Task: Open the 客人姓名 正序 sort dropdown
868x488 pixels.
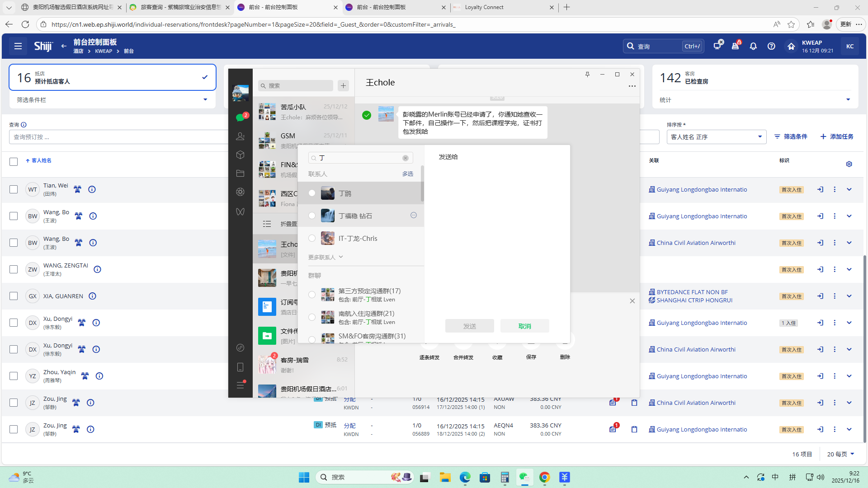Action: click(716, 137)
